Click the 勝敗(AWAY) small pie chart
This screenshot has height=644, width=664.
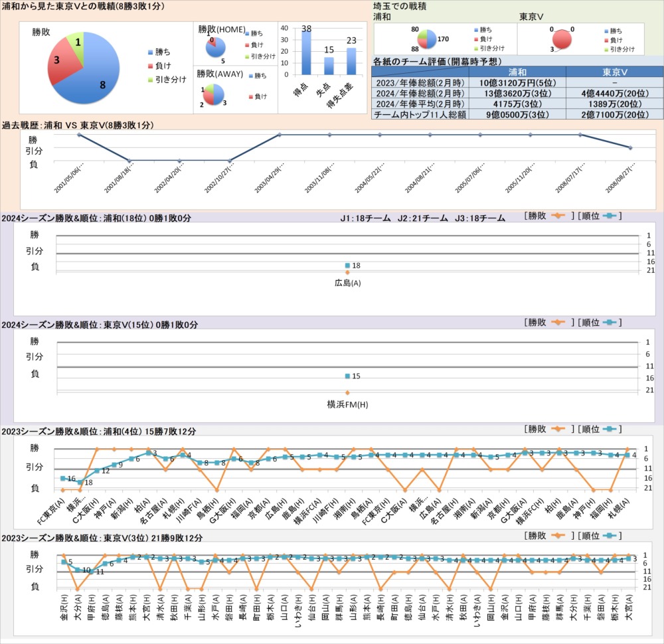(x=213, y=94)
